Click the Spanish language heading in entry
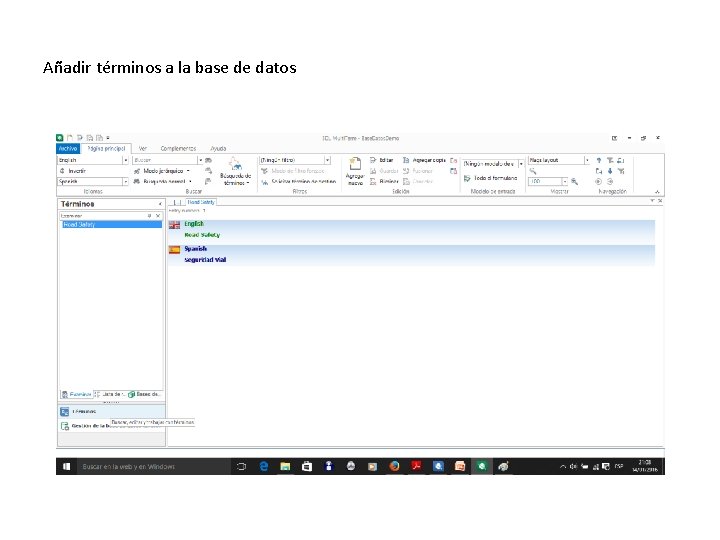720x540 pixels. click(x=196, y=248)
